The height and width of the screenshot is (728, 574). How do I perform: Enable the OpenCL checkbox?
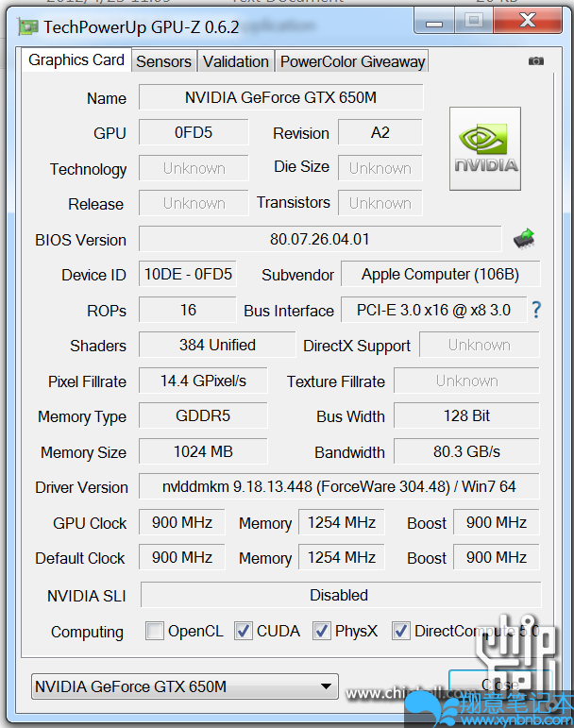pos(155,631)
